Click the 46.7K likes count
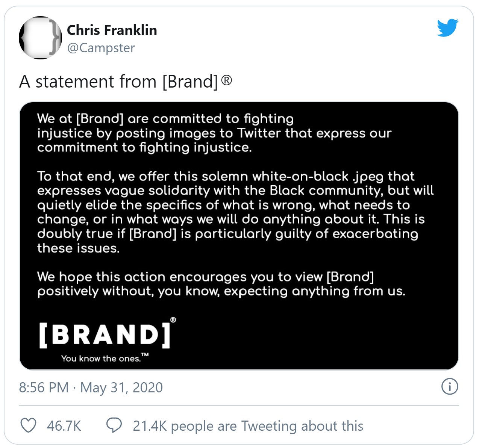 pyautogui.click(x=64, y=426)
